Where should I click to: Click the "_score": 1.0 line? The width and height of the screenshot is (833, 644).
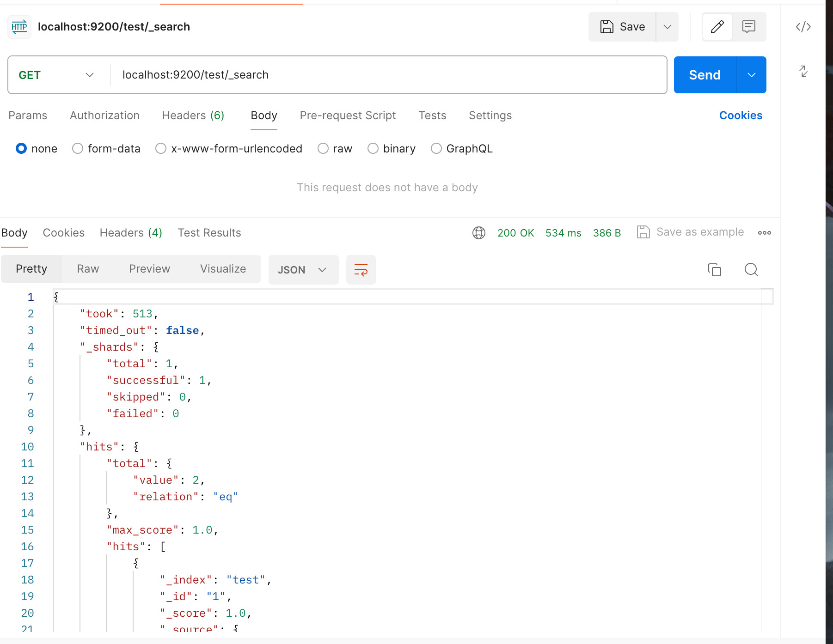(x=206, y=614)
